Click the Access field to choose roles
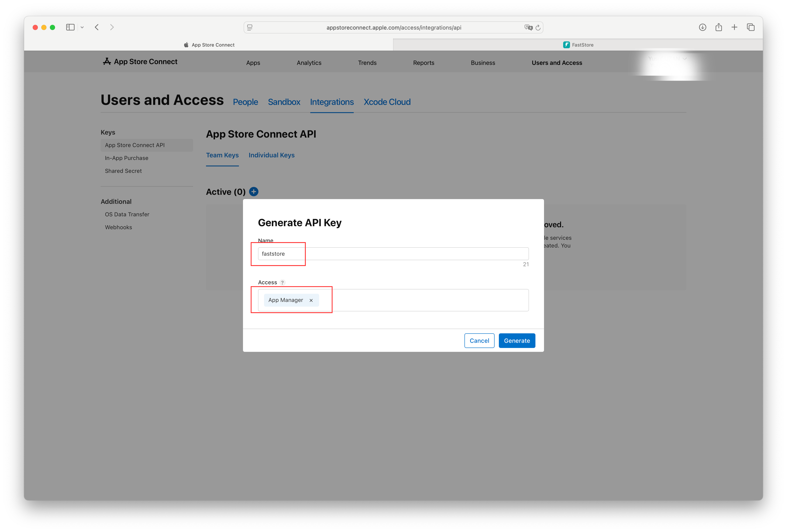The width and height of the screenshot is (787, 532). [423, 300]
